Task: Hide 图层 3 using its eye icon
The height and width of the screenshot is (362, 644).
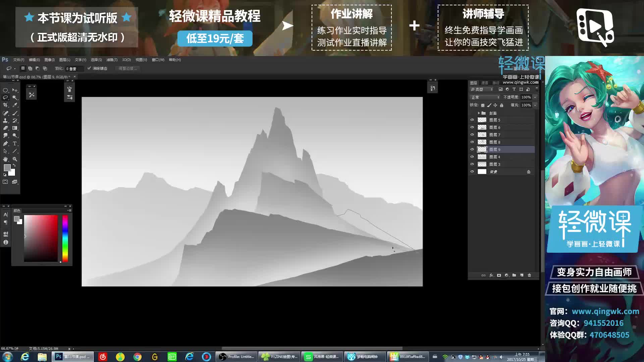Action: (x=472, y=164)
